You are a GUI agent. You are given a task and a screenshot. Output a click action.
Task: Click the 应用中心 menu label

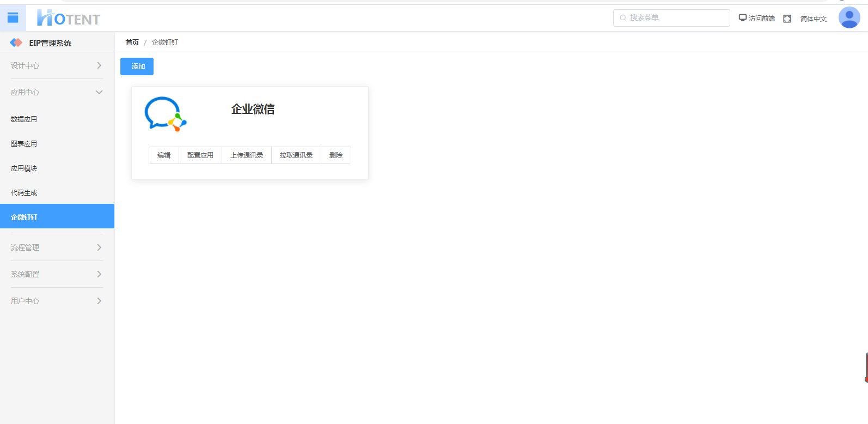click(25, 92)
